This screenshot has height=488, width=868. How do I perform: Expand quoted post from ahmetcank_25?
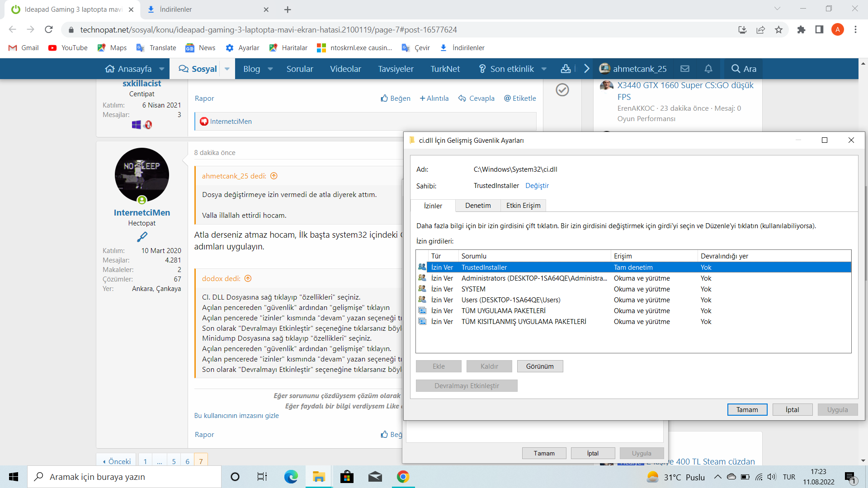coord(274,176)
